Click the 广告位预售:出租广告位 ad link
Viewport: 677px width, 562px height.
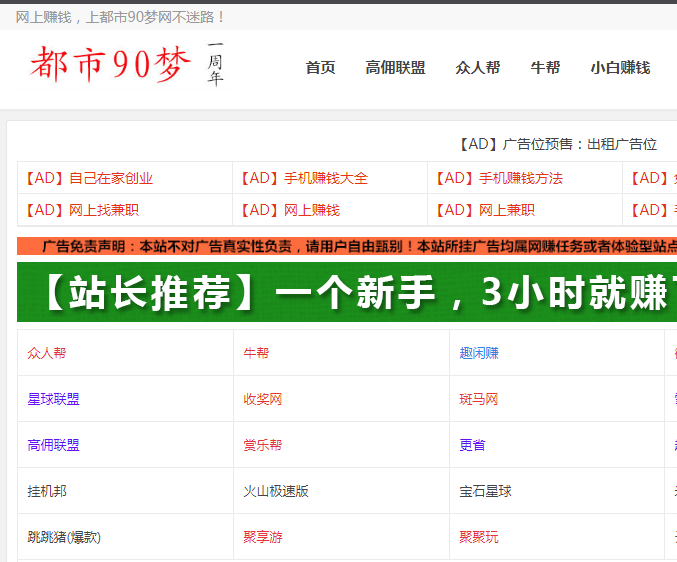558,144
